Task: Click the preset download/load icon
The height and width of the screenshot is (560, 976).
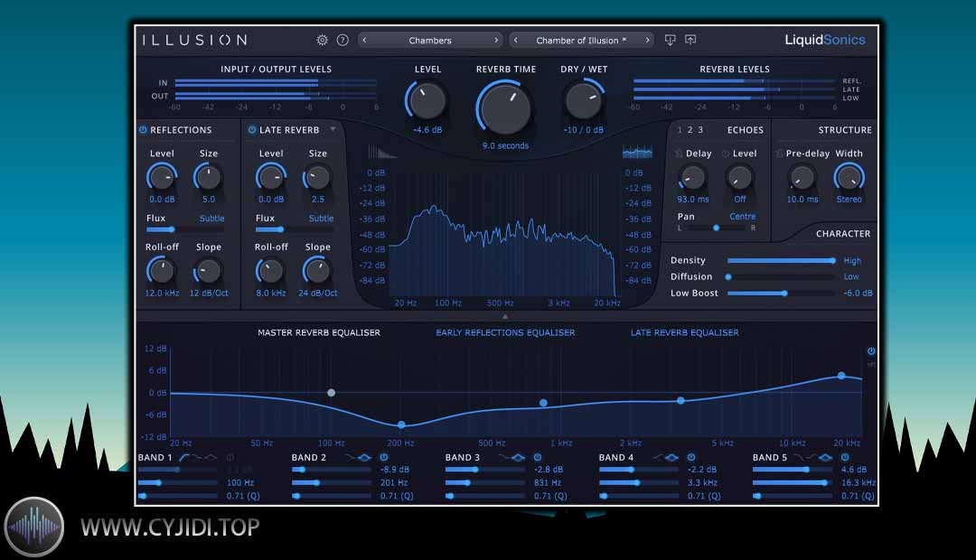Action: click(x=670, y=40)
